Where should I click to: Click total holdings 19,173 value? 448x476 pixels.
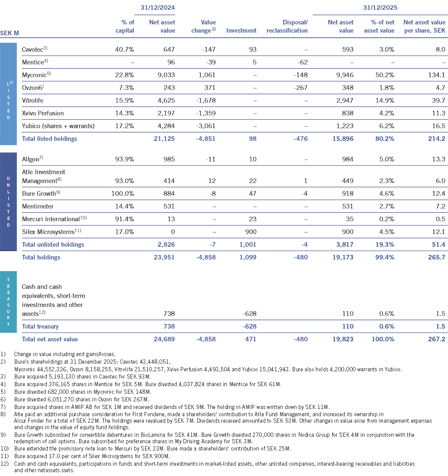pos(343,257)
